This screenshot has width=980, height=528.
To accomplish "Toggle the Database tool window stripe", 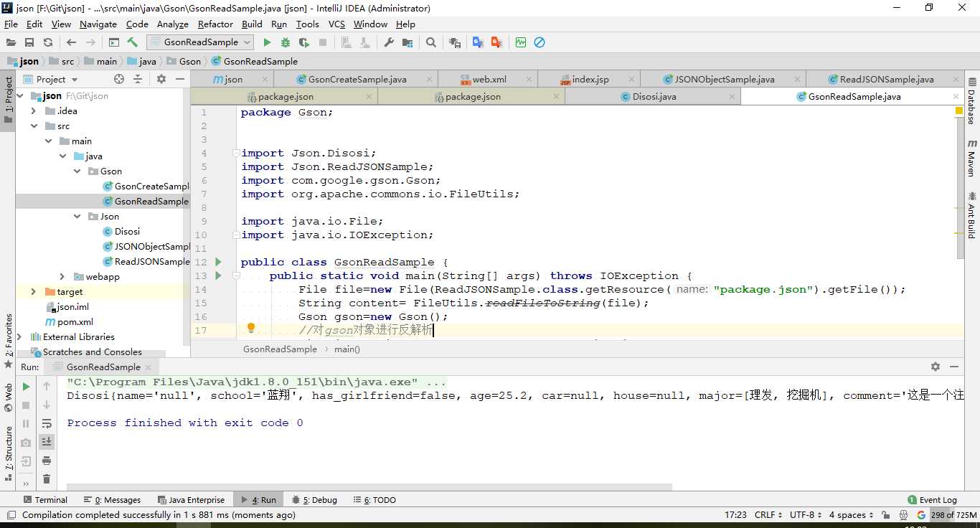I will (971, 102).
